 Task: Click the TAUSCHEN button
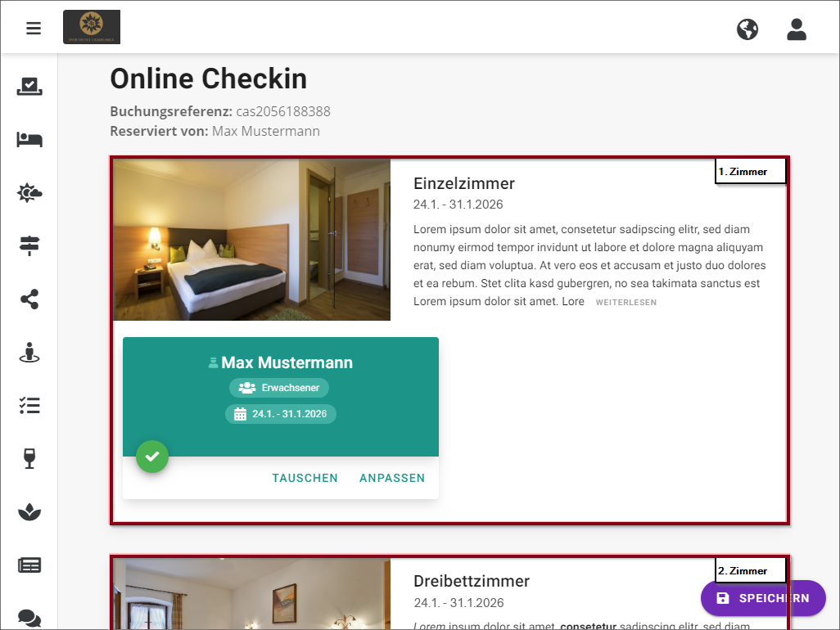tap(305, 478)
